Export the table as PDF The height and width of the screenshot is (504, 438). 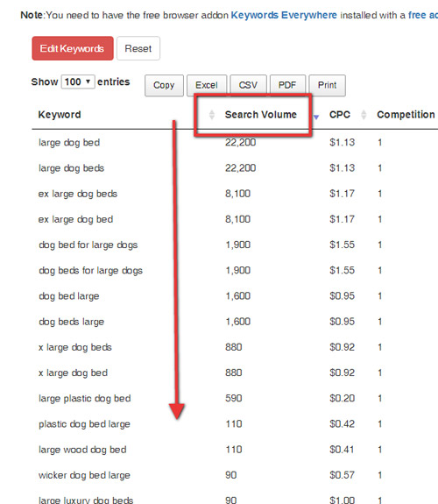287,85
